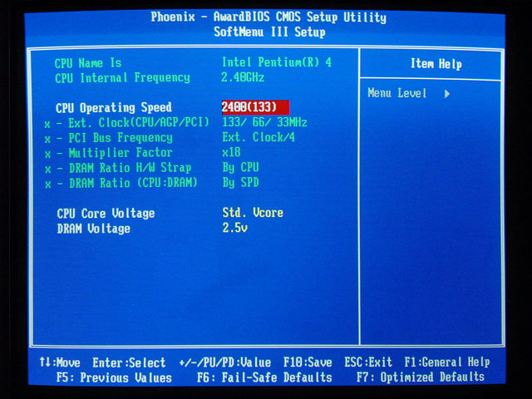Click F7: Optimized Defaults hint
This screenshot has width=532, height=399.
click(x=421, y=377)
